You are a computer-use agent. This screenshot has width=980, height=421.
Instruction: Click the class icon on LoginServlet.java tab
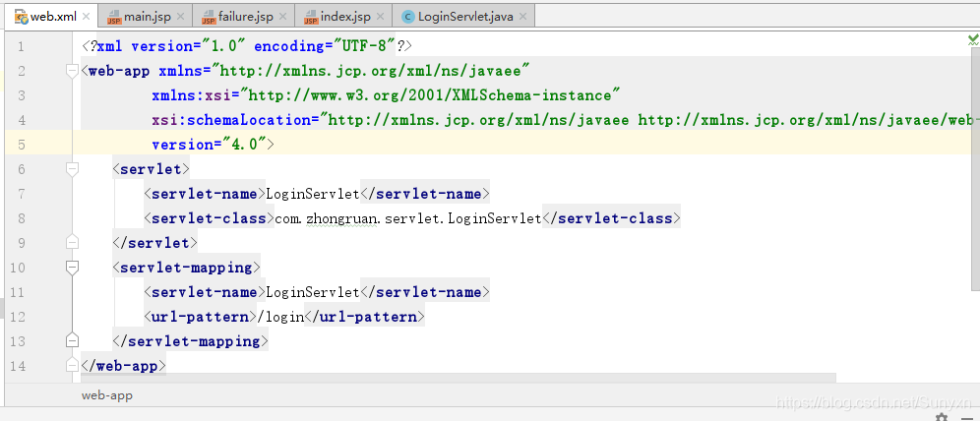click(408, 17)
